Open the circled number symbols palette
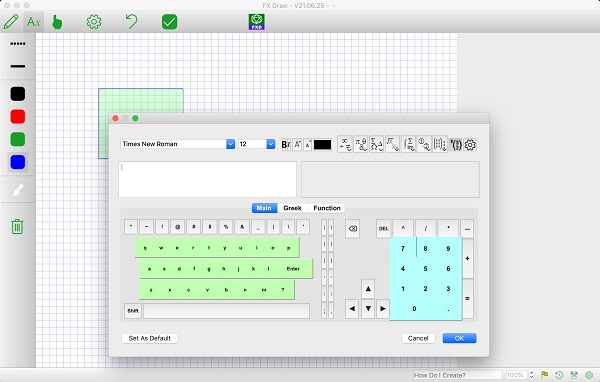Viewport: 600px width, 382px height. point(424,144)
